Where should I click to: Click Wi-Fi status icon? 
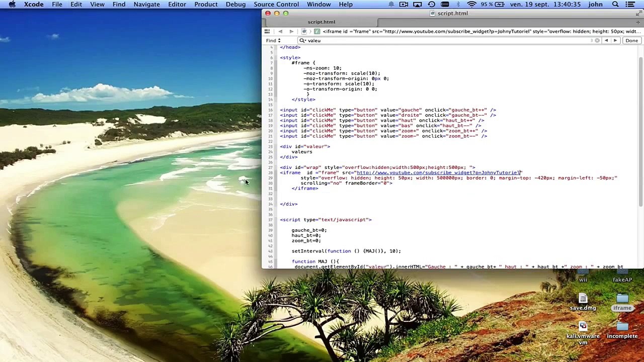pos(471,5)
